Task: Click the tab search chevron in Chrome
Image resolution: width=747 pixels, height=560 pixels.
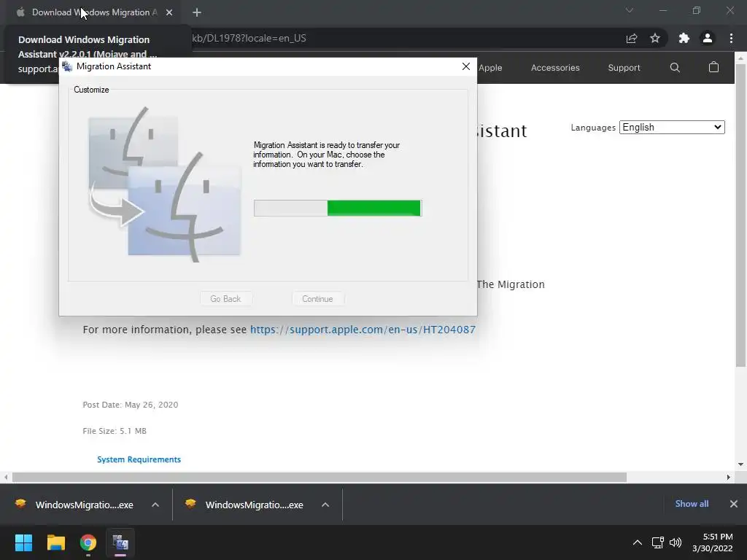Action: pyautogui.click(x=630, y=10)
